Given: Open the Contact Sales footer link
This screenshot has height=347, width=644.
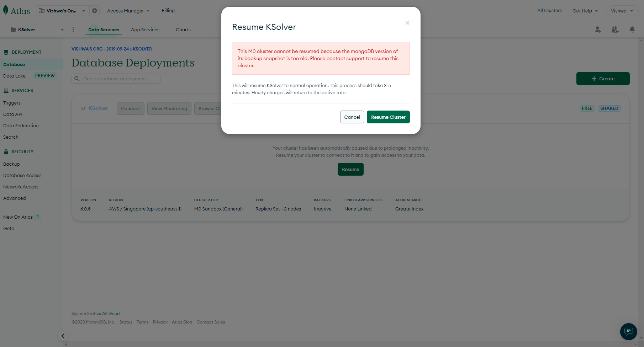Looking at the screenshot, I should coord(211,322).
